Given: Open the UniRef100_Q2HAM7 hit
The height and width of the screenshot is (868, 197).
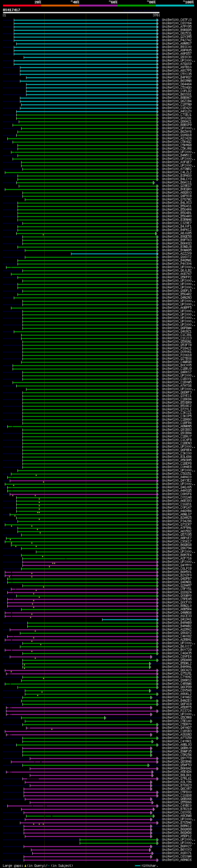Looking at the screenshot, I should [x=176, y=586].
